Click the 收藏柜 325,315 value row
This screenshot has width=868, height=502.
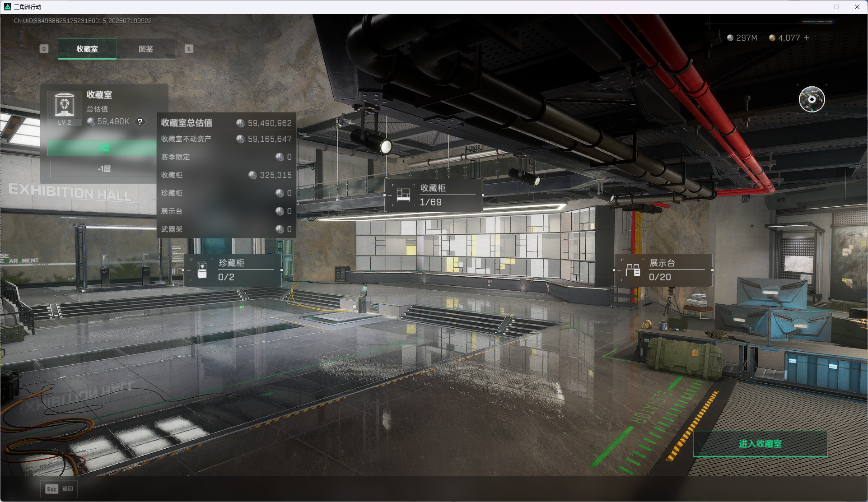coord(226,175)
